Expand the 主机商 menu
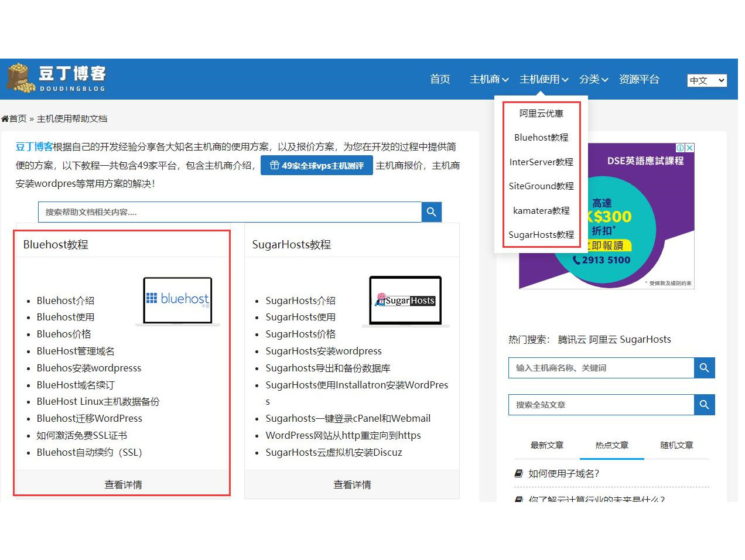The image size is (745, 560). tap(489, 79)
